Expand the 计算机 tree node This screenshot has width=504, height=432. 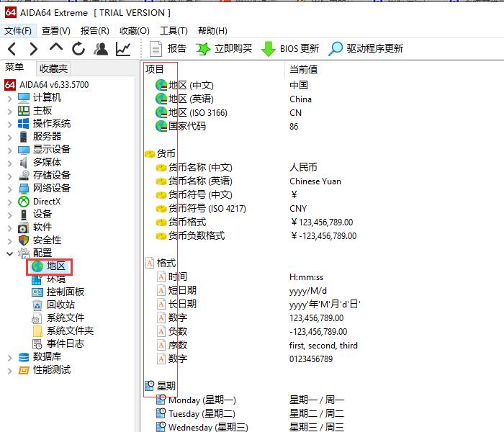(x=9, y=99)
